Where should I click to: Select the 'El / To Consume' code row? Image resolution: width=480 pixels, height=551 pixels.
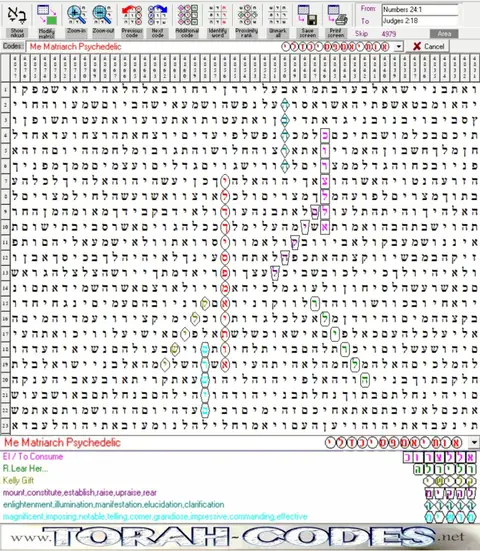(x=240, y=456)
